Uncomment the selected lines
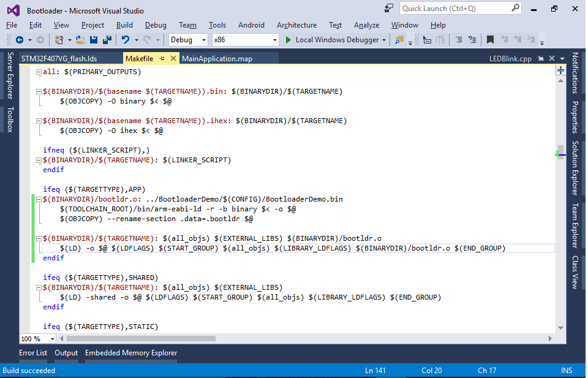This screenshot has width=588, height=378. tap(472, 40)
